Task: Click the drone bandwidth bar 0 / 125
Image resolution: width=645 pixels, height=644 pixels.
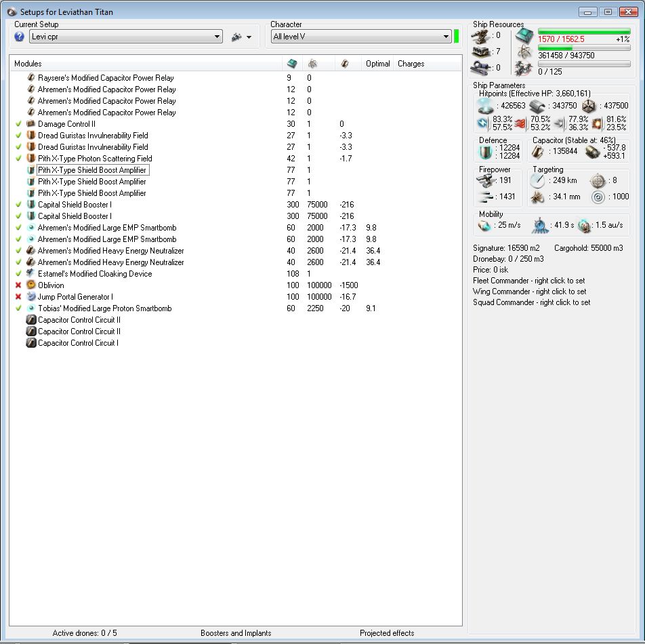Action: tap(584, 64)
